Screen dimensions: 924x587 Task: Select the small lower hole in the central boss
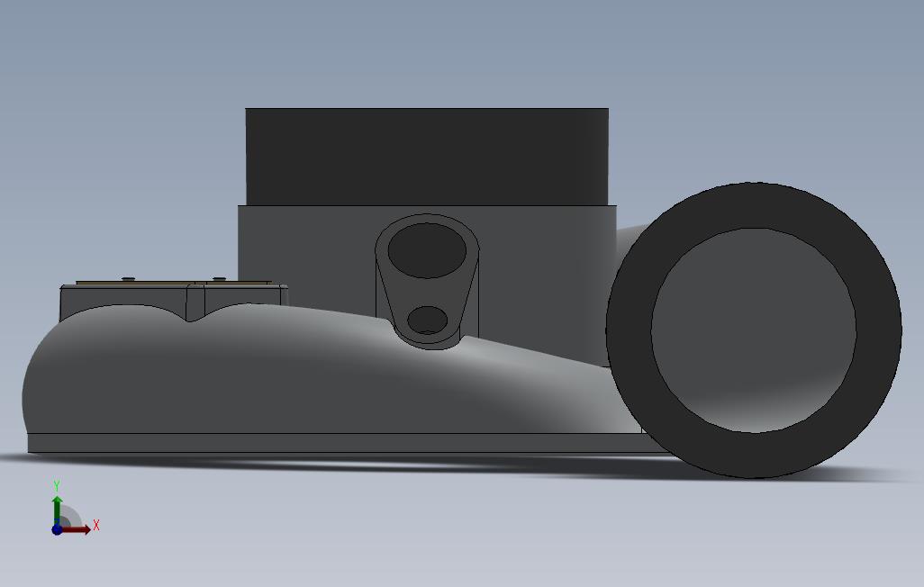click(427, 320)
